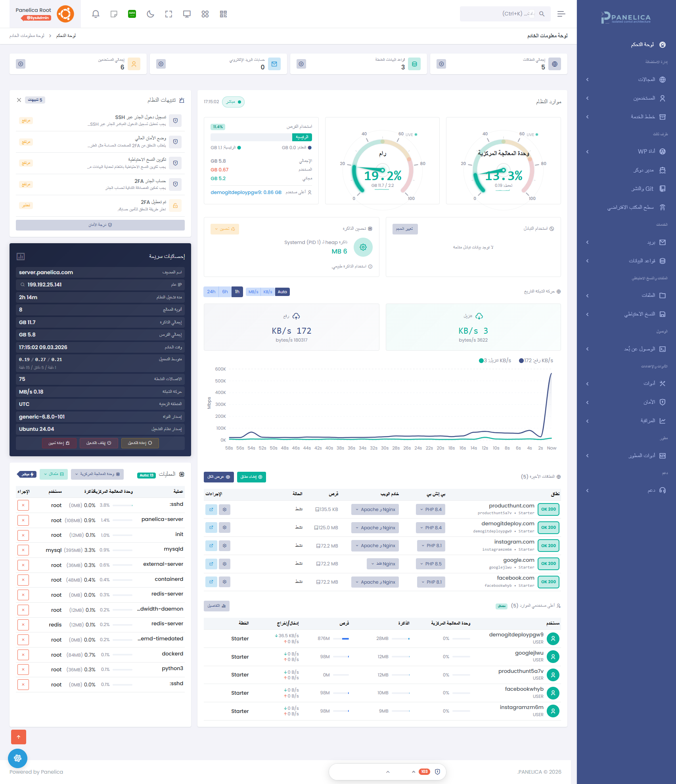Click the QR code icon in the header
The width and height of the screenshot is (676, 784).
(223, 14)
